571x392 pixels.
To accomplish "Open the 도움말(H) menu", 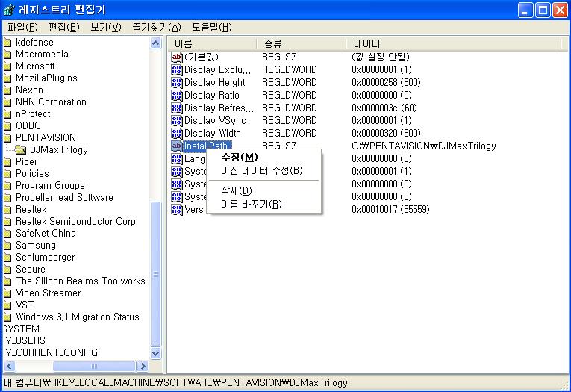I will pos(211,28).
